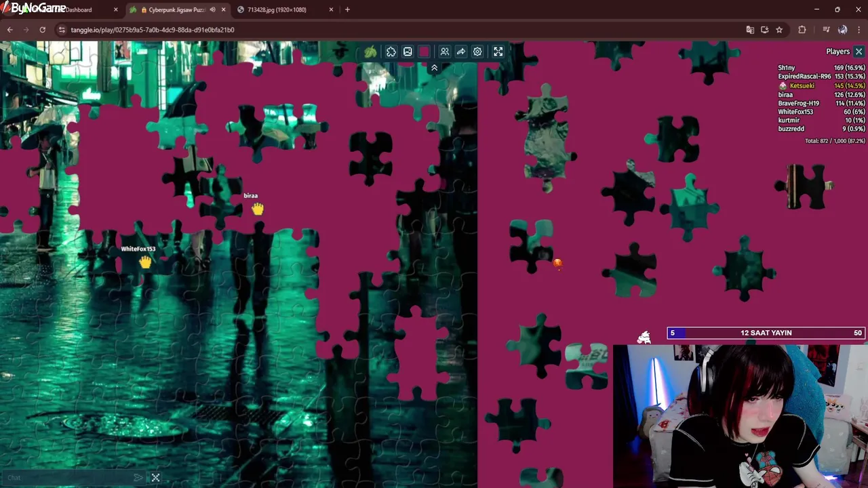Close the 713428.jpg tab
This screenshot has width=868, height=488.
tap(331, 9)
